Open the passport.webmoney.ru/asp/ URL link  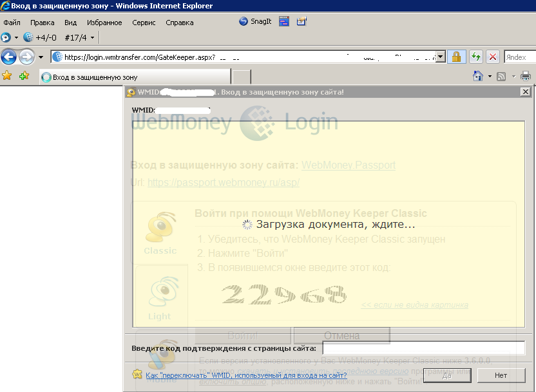pos(224,182)
